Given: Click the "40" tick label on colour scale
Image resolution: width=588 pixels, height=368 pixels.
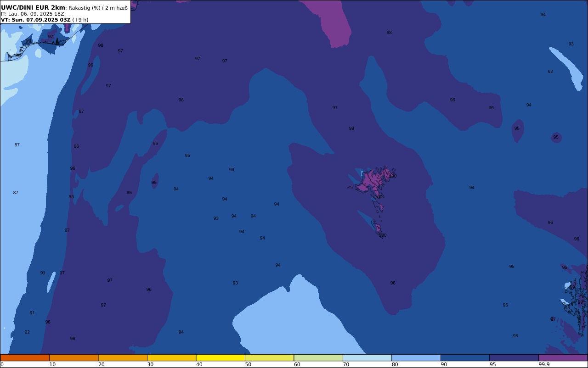Looking at the screenshot, I should pos(199,364).
